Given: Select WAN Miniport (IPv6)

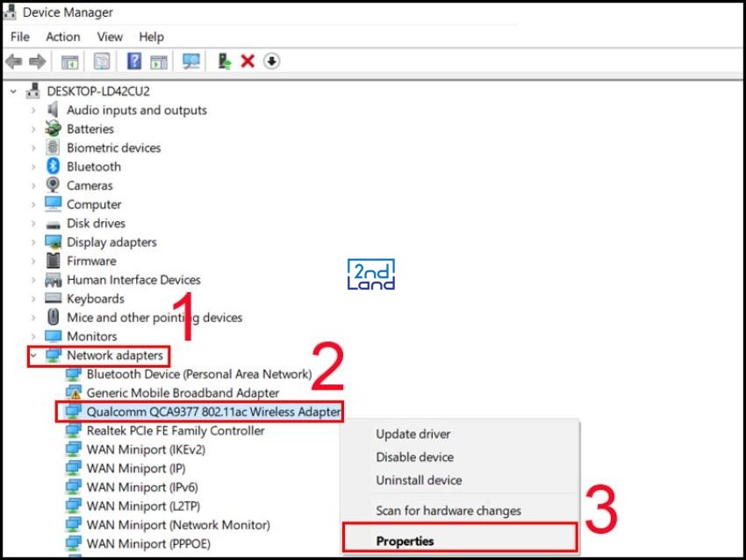Looking at the screenshot, I should click(x=142, y=487).
